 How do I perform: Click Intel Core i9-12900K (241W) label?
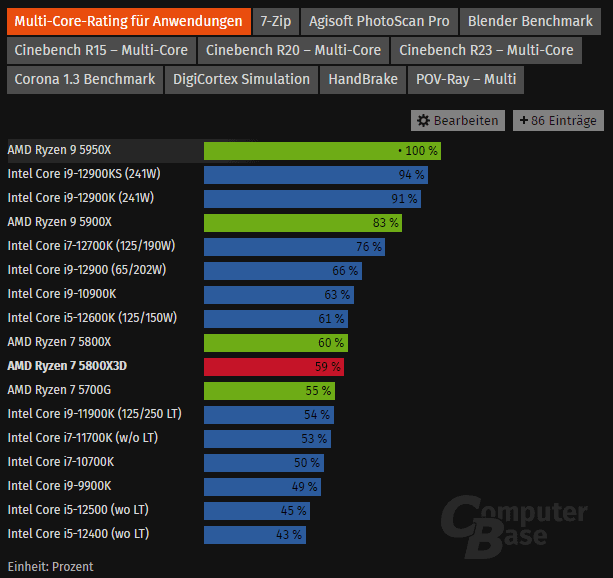(81, 198)
